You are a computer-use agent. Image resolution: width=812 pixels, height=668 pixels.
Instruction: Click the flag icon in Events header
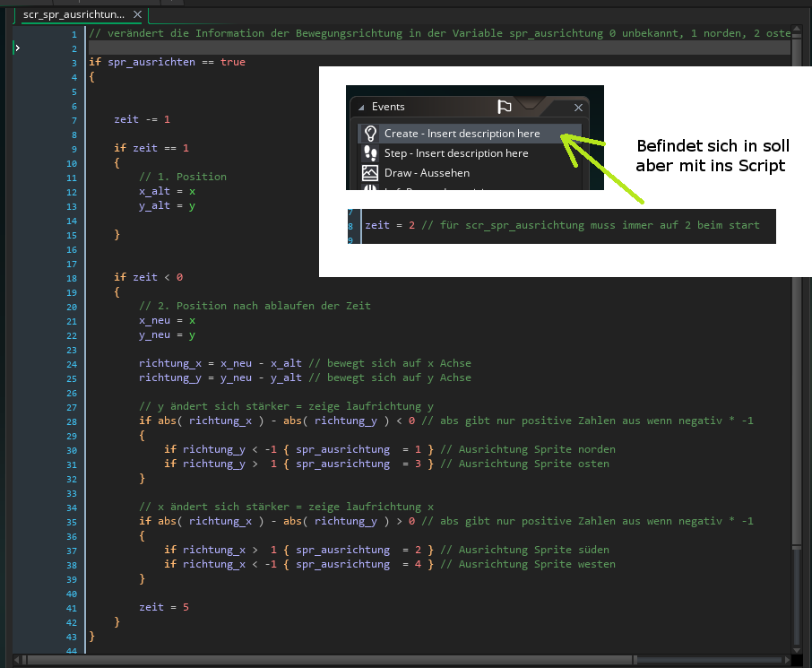click(505, 107)
